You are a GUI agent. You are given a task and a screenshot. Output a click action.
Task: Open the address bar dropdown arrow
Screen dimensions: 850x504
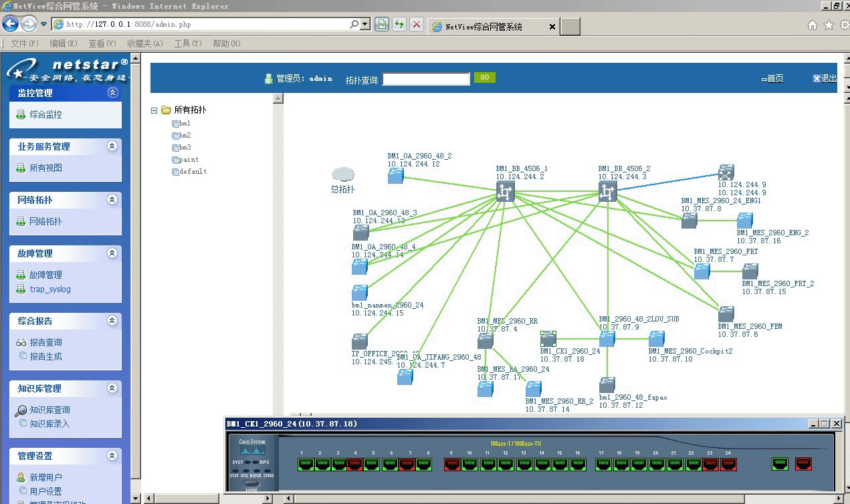click(365, 24)
